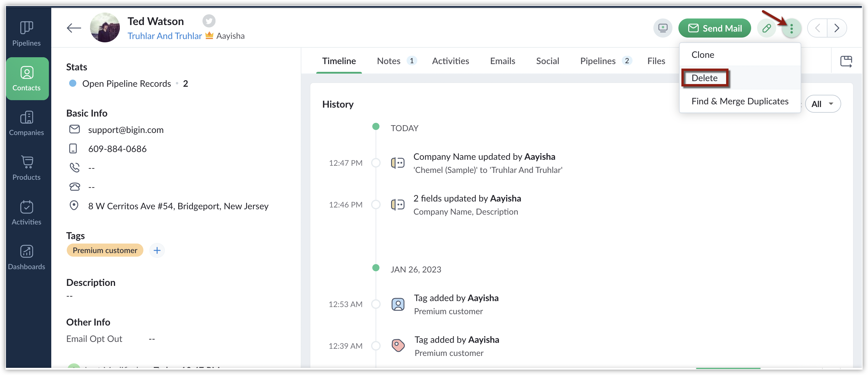Viewport: 868px width, 375px height.
Task: Click contact icon on 12:53 AM entry
Action: (x=398, y=304)
